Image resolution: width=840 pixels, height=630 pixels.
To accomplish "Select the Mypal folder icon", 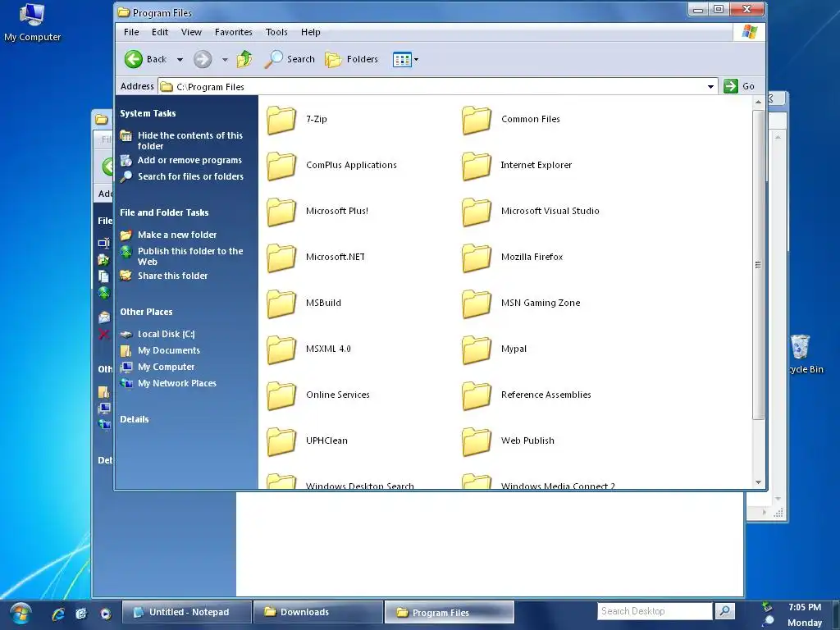I will pos(477,349).
